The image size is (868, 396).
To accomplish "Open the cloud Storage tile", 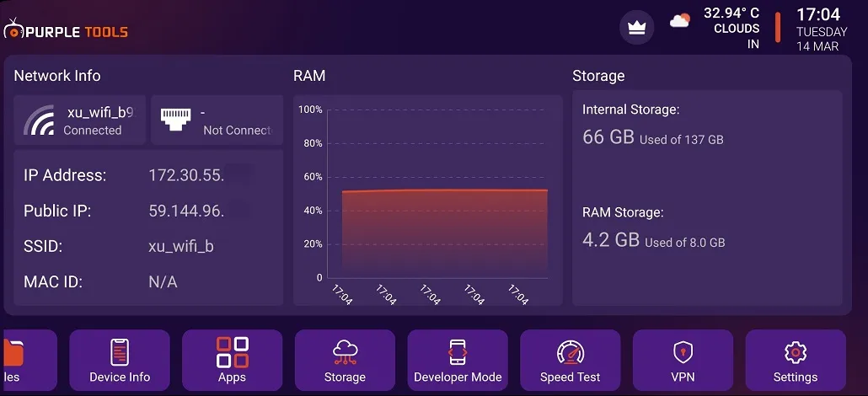I will tap(345, 360).
